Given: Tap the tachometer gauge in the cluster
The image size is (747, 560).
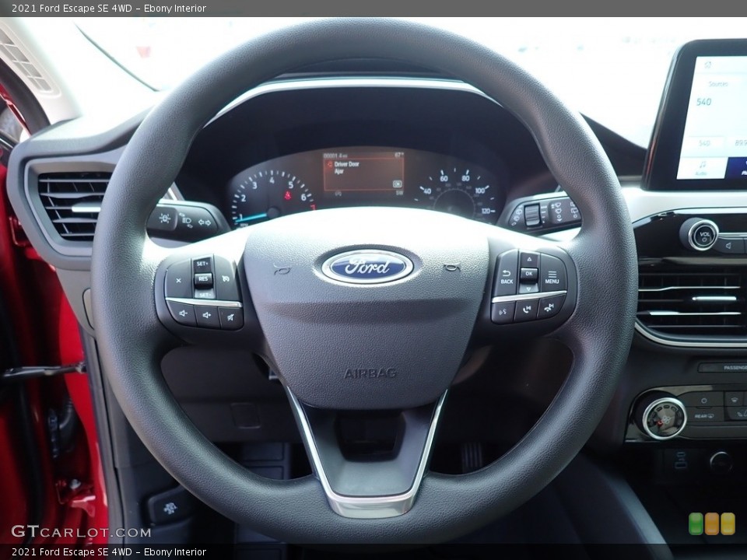Looking at the screenshot, I should tap(272, 198).
